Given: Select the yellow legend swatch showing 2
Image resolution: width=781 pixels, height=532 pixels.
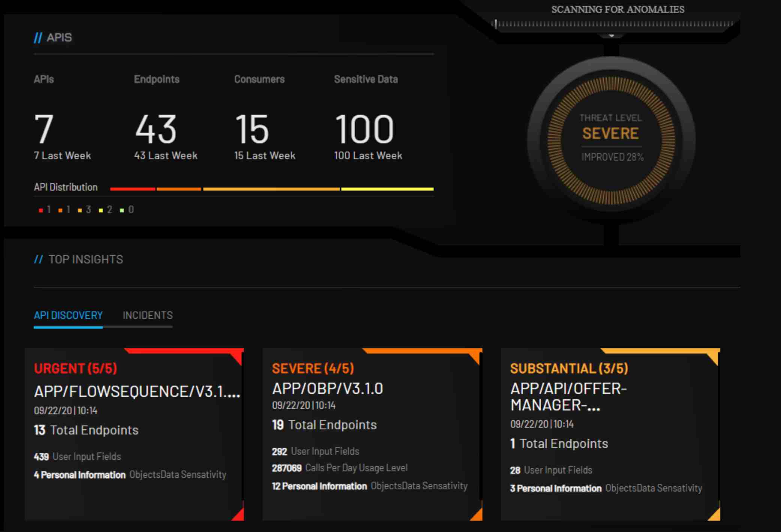Looking at the screenshot, I should point(101,210).
